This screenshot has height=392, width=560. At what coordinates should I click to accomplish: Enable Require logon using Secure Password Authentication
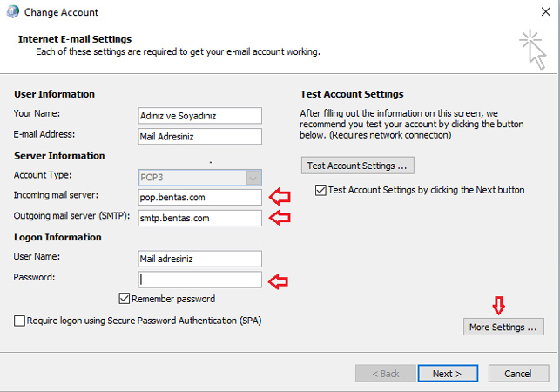[19, 321]
